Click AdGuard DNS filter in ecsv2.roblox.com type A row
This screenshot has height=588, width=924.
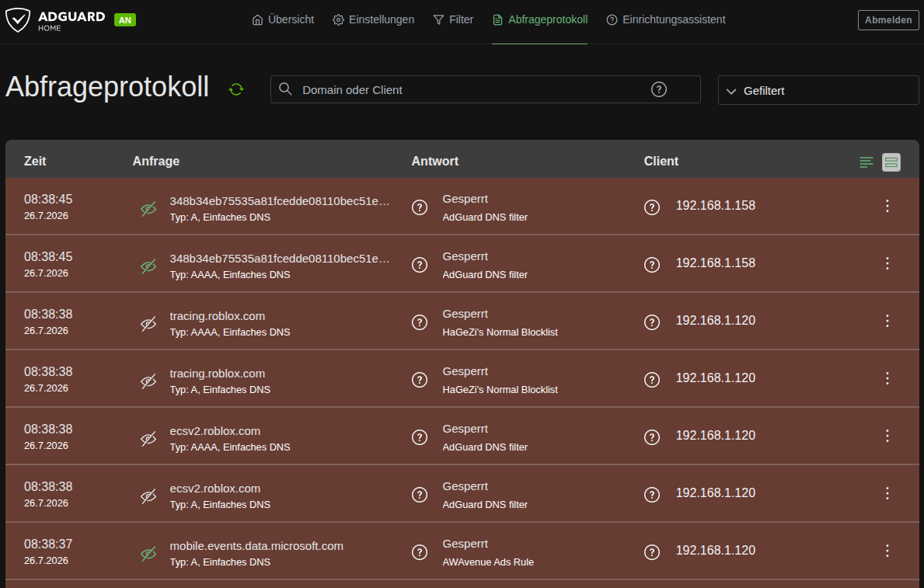coord(485,504)
